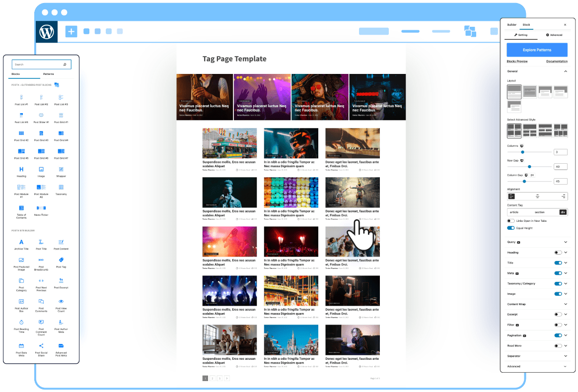Open the Builder tab
This screenshot has height=392, width=578.
pyautogui.click(x=511, y=25)
